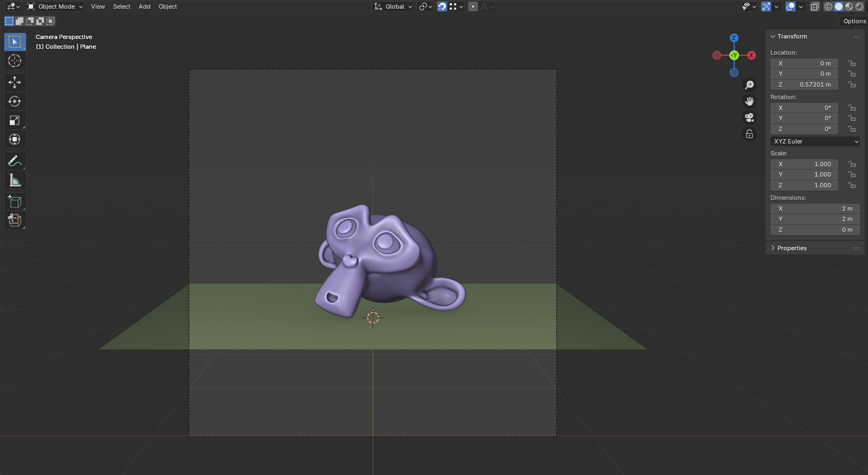Toggle camera view with camera icon
Screen dimensions: 868x475
pyautogui.click(x=749, y=118)
